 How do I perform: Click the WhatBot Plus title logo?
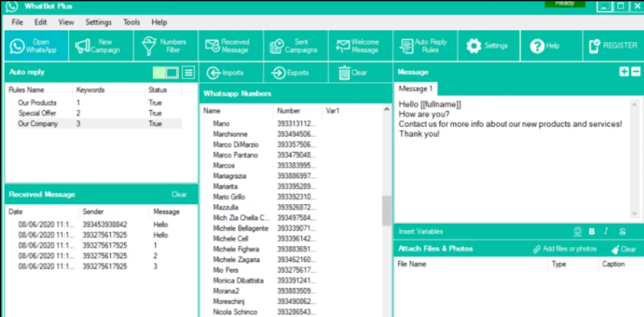[12, 6]
